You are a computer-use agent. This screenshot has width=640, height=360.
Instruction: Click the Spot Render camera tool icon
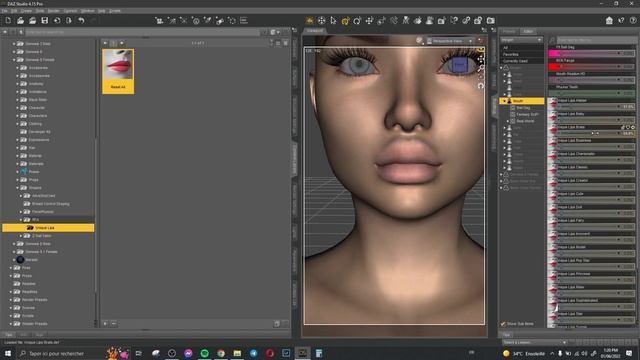[x=442, y=20]
